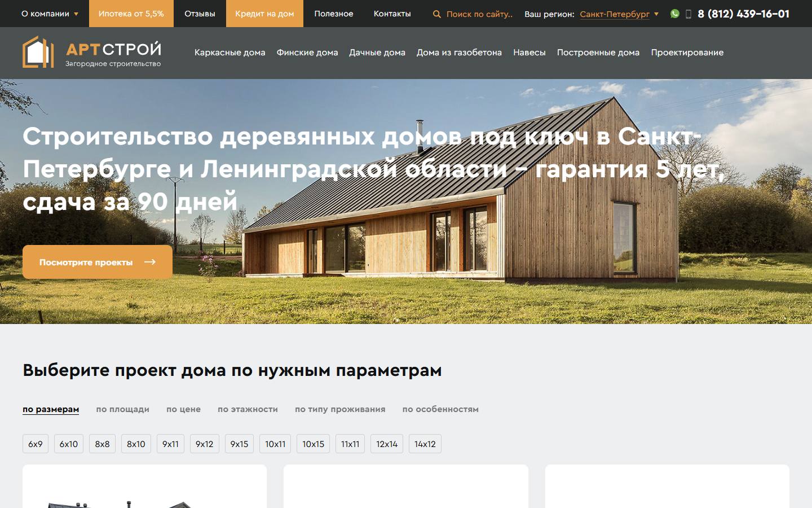Click the 'АРТСТРОЙ' logo text

(x=113, y=49)
